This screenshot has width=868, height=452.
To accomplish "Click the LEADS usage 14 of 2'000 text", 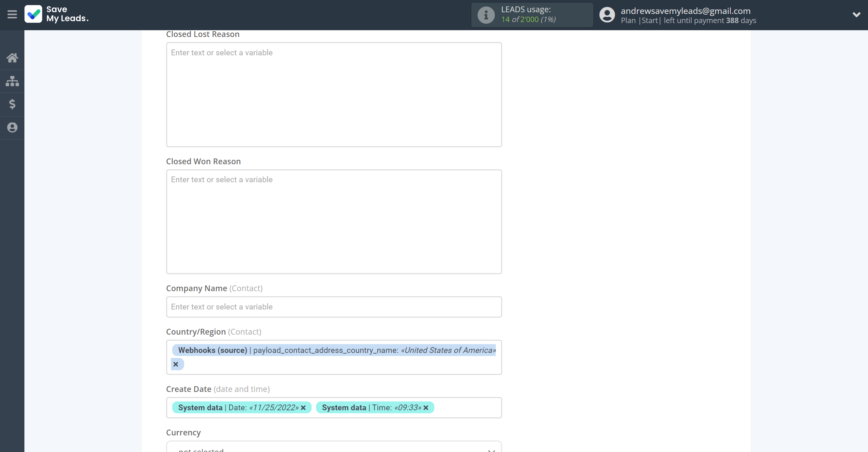I will coord(528,19).
